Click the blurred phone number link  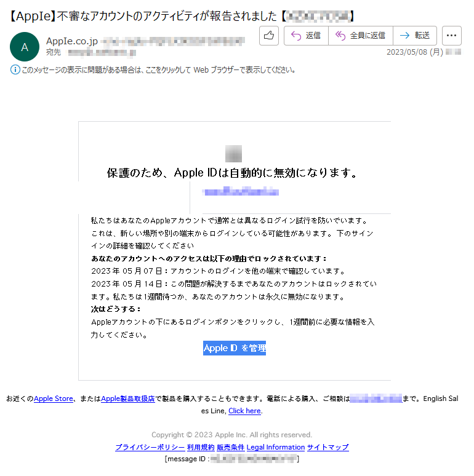point(376,399)
